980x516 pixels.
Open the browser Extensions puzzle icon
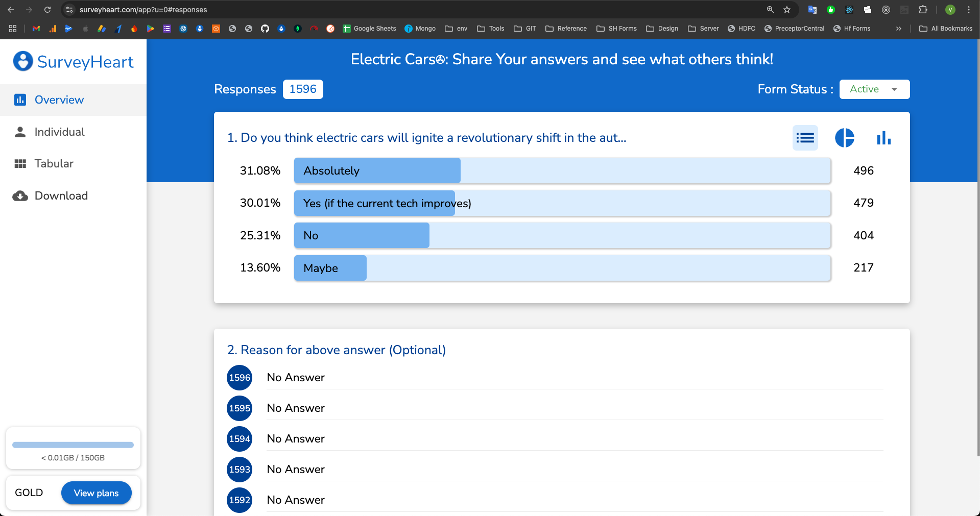(923, 10)
